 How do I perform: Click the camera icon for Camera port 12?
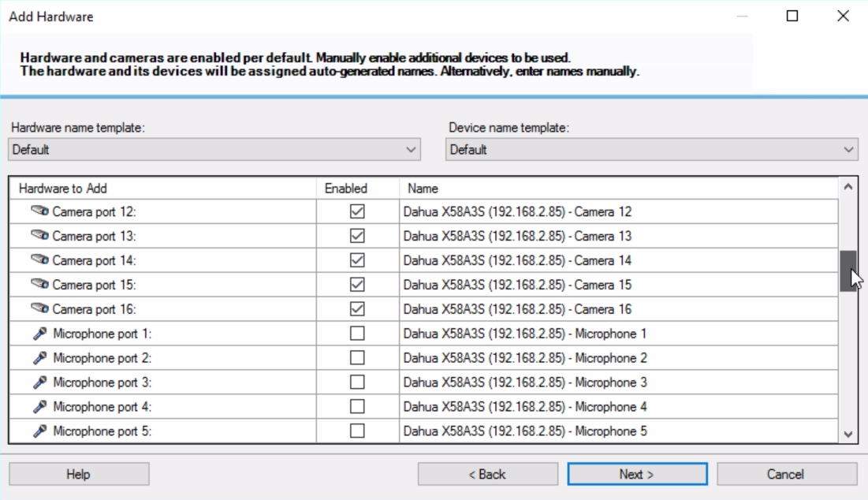tap(39, 211)
